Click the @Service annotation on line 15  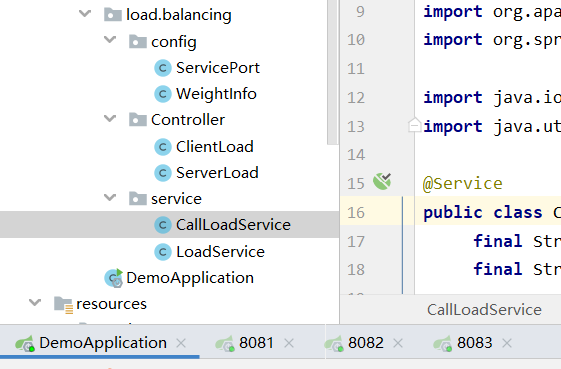pyautogui.click(x=463, y=184)
